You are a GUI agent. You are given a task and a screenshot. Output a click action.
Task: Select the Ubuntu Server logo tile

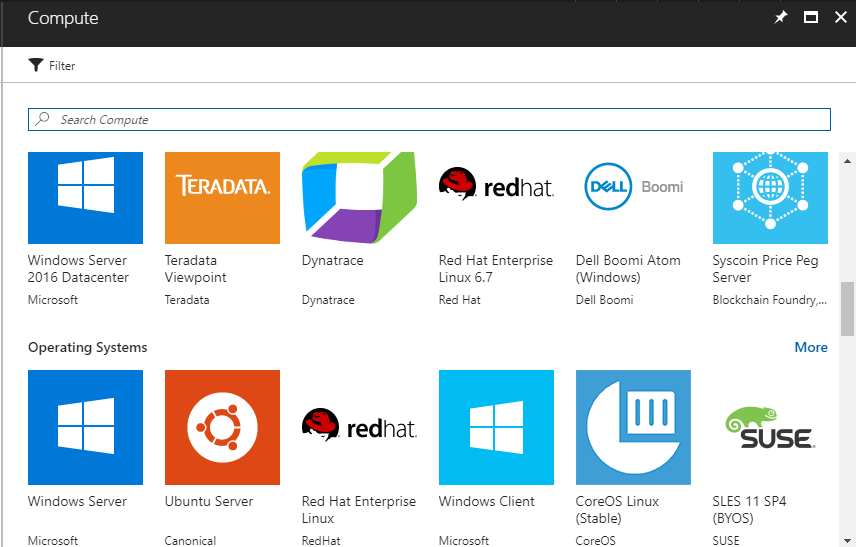(222, 427)
